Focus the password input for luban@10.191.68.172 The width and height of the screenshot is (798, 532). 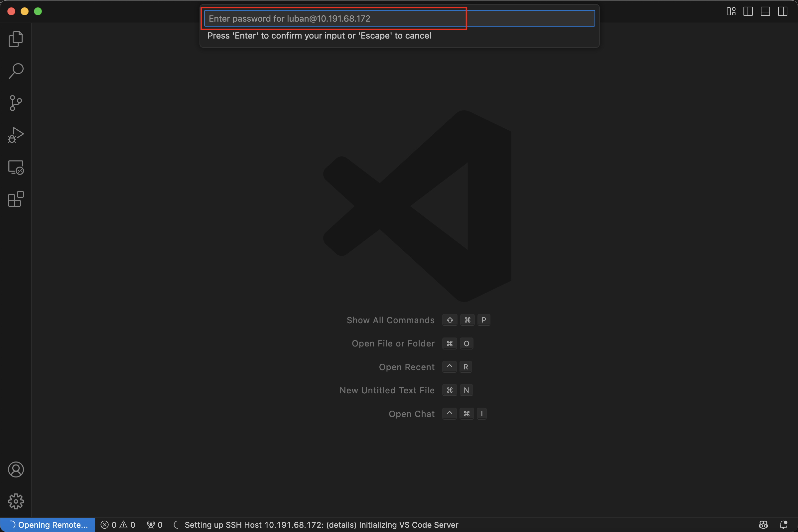coord(399,18)
